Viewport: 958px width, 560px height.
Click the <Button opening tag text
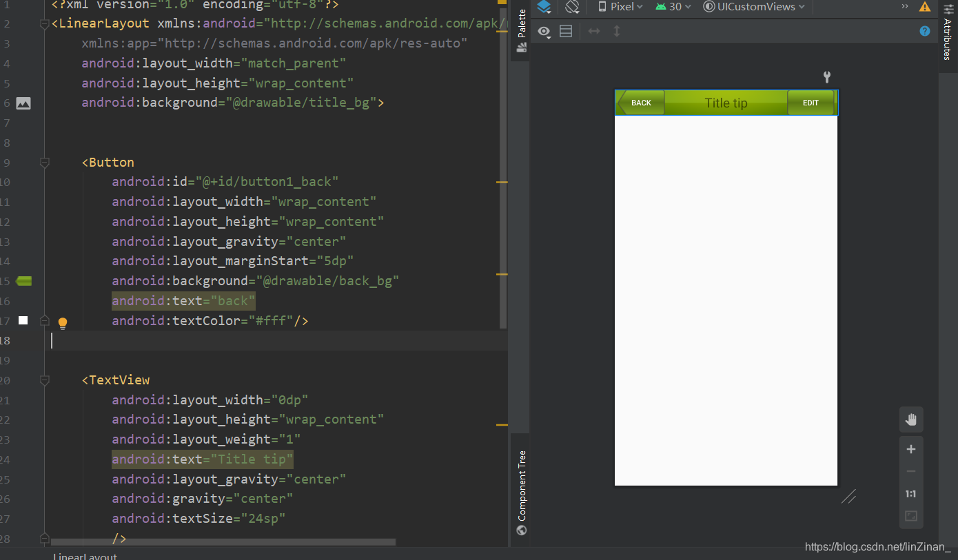[108, 163]
